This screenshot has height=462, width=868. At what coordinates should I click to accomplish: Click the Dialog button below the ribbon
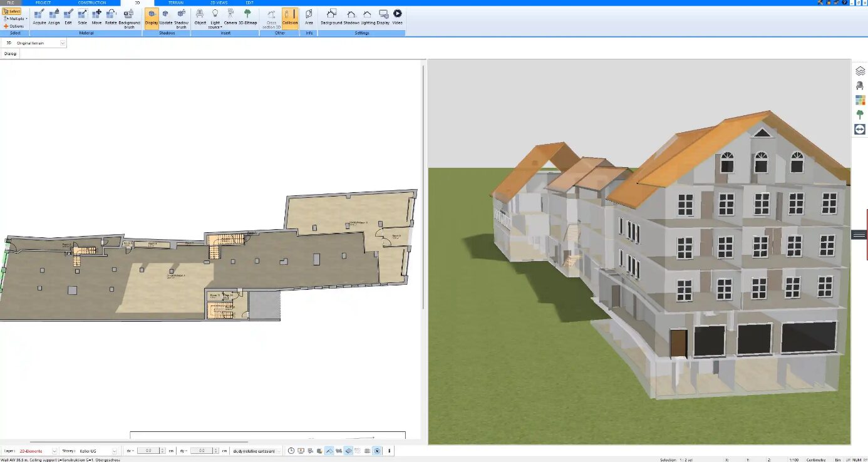point(11,54)
